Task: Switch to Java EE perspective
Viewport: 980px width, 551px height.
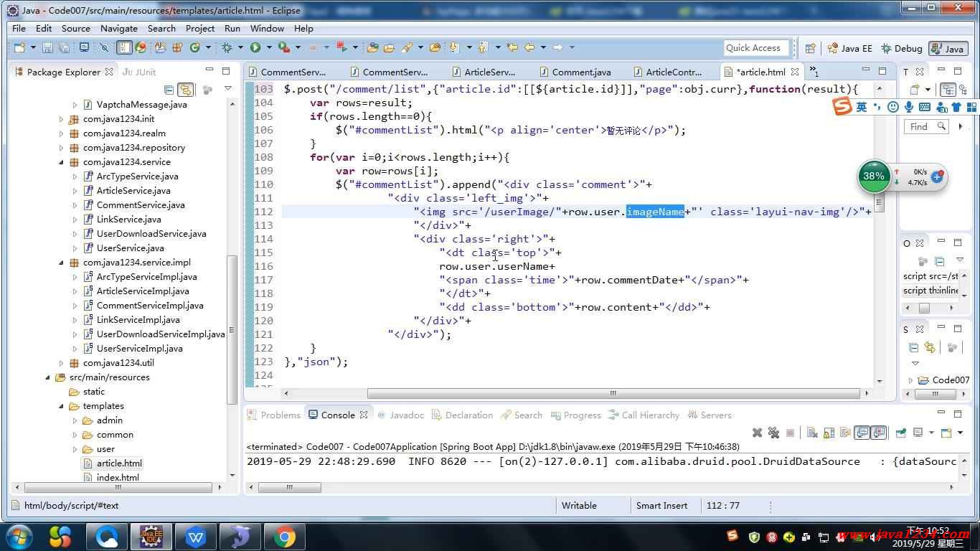Action: coord(849,48)
